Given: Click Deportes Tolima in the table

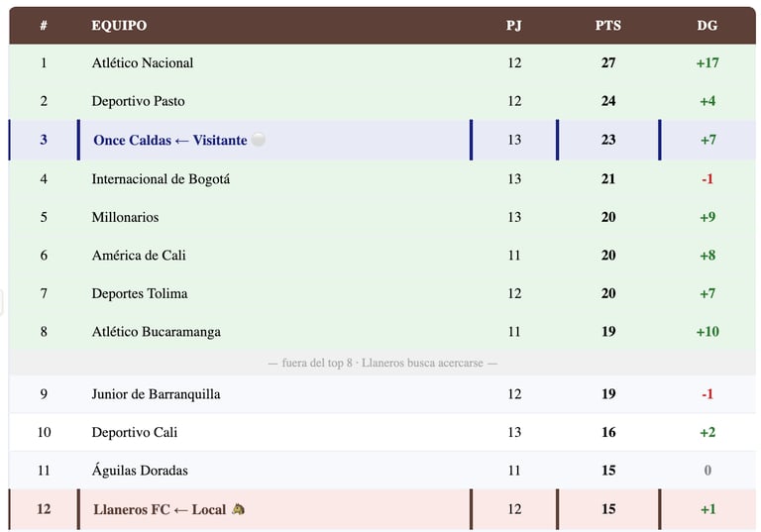Looking at the screenshot, I should pyautogui.click(x=140, y=293).
